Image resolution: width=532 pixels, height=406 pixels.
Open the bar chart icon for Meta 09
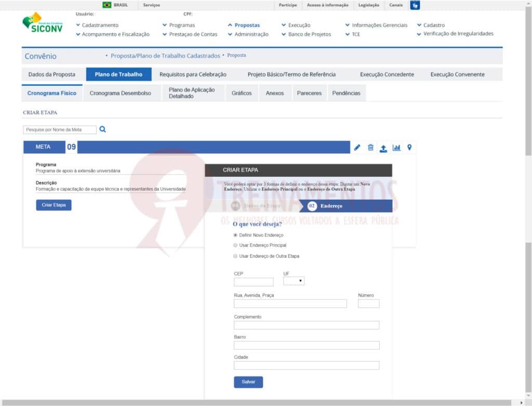396,148
